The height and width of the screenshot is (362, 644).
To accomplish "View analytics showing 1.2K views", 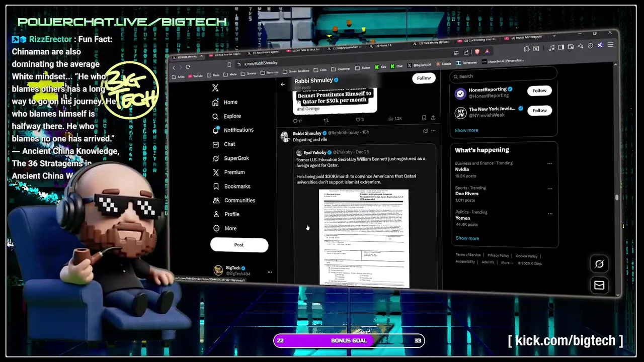I will (x=395, y=119).
